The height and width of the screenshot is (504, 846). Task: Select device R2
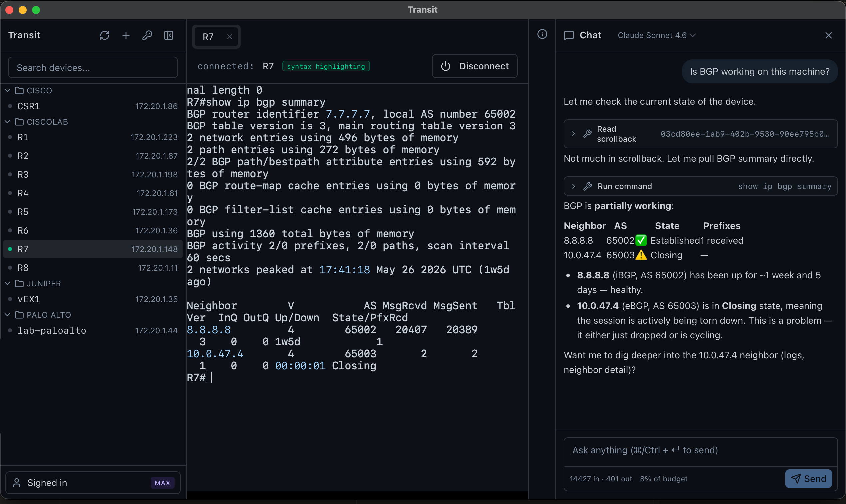pyautogui.click(x=93, y=156)
